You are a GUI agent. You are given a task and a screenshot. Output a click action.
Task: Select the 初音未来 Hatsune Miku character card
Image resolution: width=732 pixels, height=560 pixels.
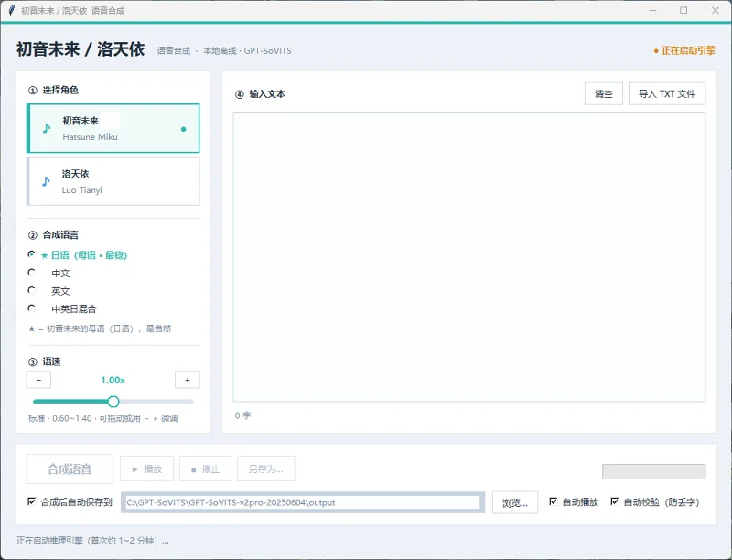[x=113, y=128]
